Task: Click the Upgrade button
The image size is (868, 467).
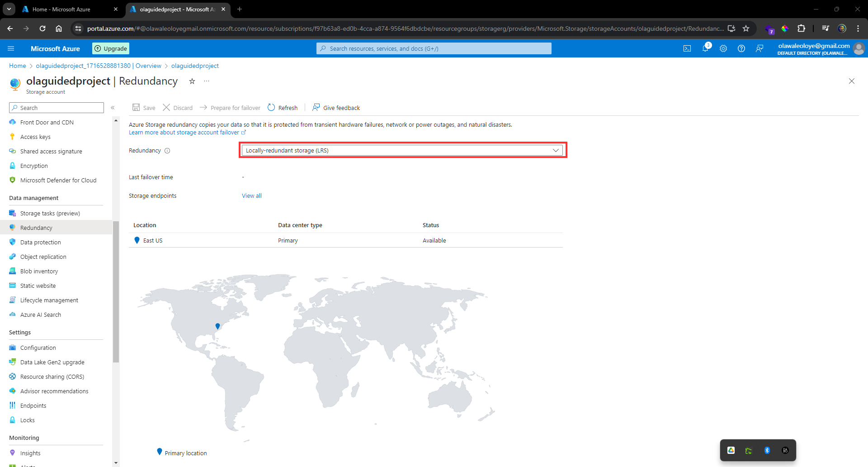Action: (111, 48)
